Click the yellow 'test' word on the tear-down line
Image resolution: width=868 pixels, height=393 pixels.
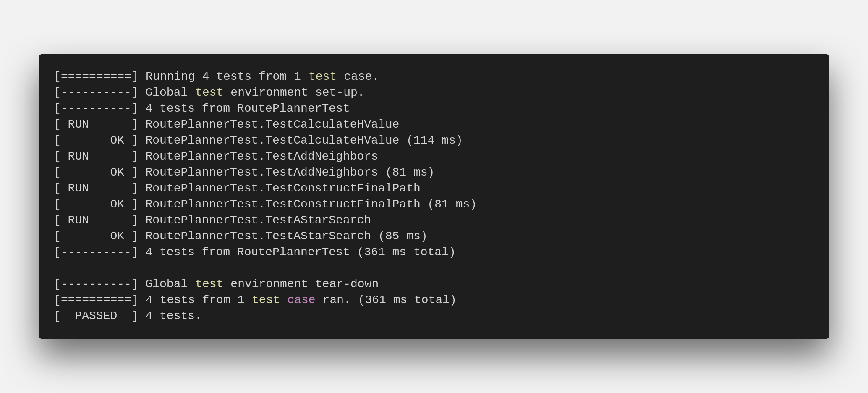point(209,284)
